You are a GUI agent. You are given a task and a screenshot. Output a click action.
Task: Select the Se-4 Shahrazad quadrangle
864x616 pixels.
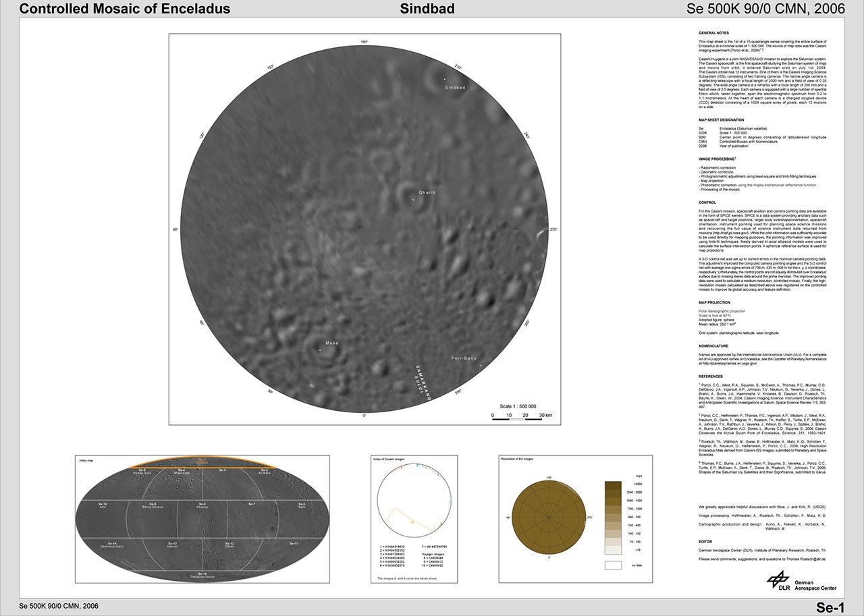(x=180, y=472)
